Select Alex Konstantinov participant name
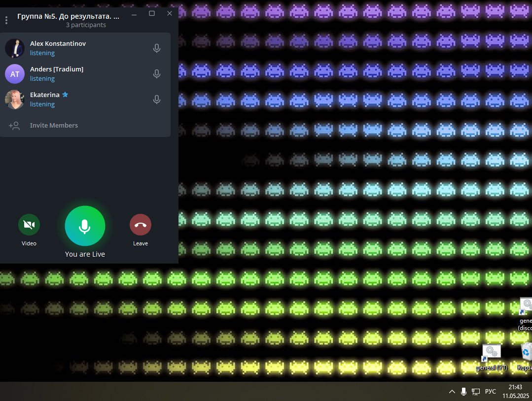The width and height of the screenshot is (532, 401). click(x=58, y=43)
